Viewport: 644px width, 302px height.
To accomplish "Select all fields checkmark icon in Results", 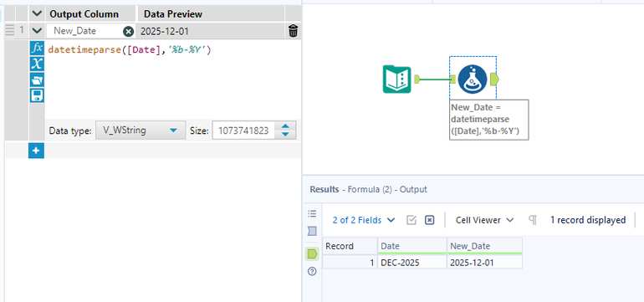I will point(411,220).
